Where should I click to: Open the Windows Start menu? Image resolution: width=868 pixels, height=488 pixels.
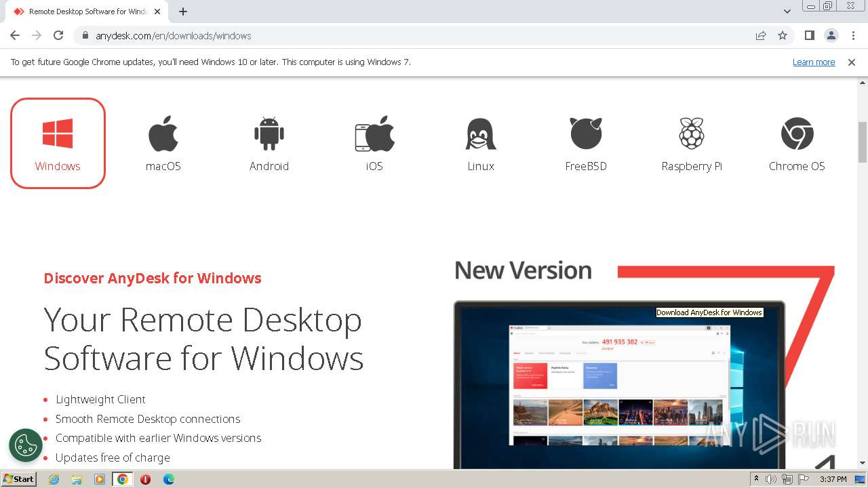point(19,479)
